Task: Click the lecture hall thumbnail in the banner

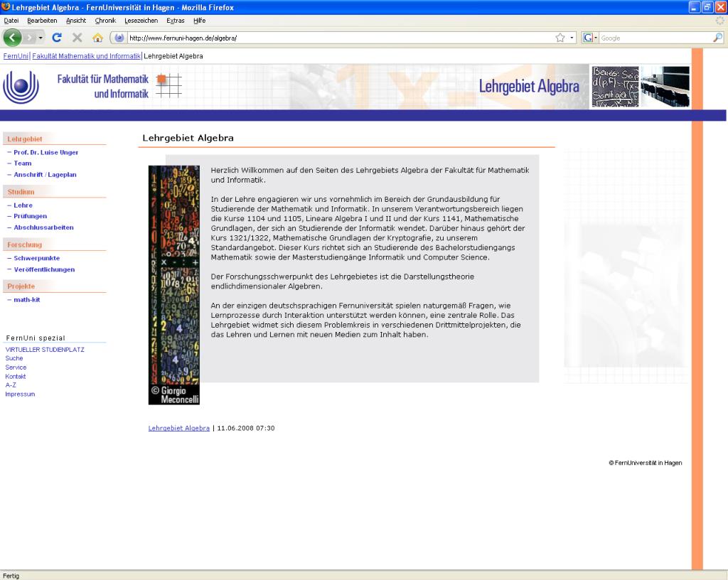Action: [x=665, y=87]
